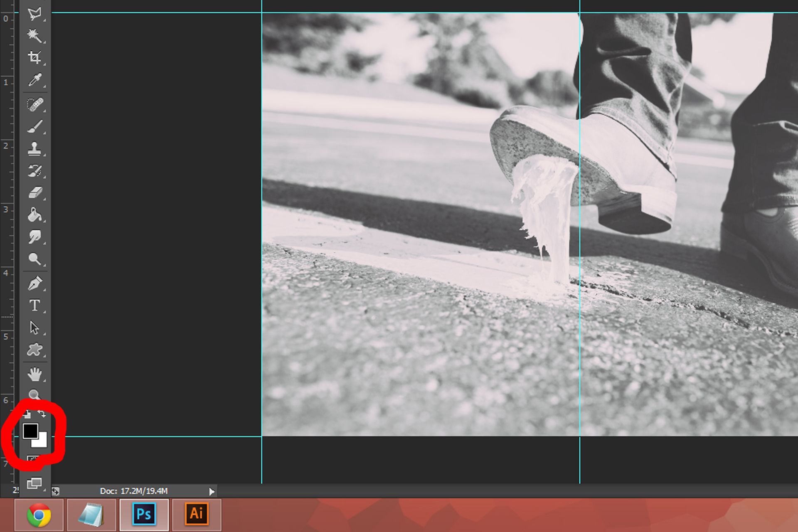
Task: Activate the Horizontal Type tool
Action: point(34,305)
